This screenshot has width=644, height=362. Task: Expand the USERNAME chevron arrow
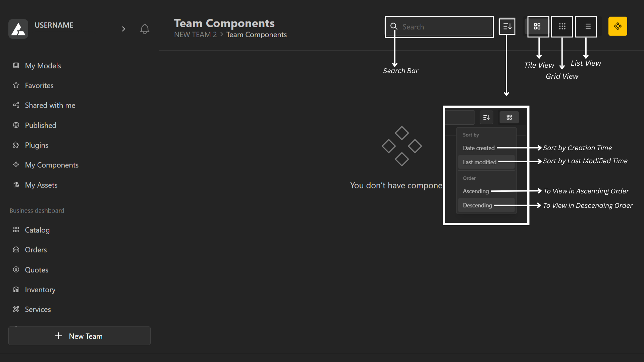pyautogui.click(x=123, y=29)
